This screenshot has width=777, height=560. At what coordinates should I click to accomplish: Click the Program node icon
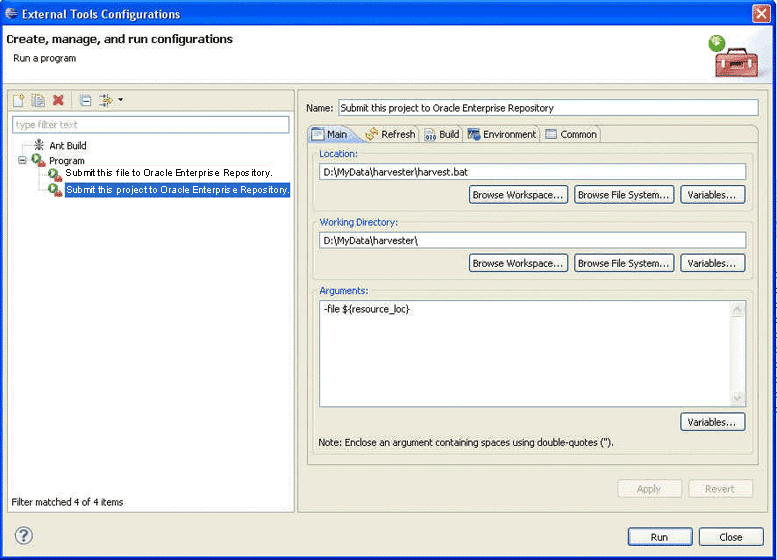(38, 161)
